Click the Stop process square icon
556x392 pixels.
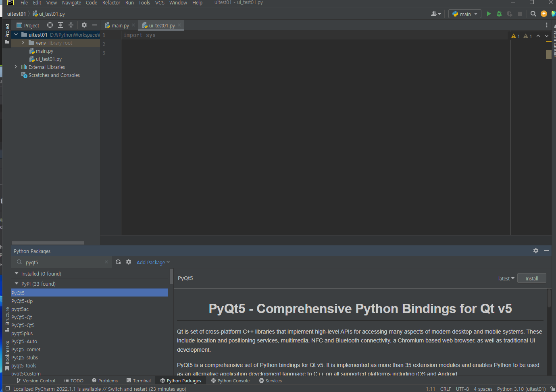520,14
